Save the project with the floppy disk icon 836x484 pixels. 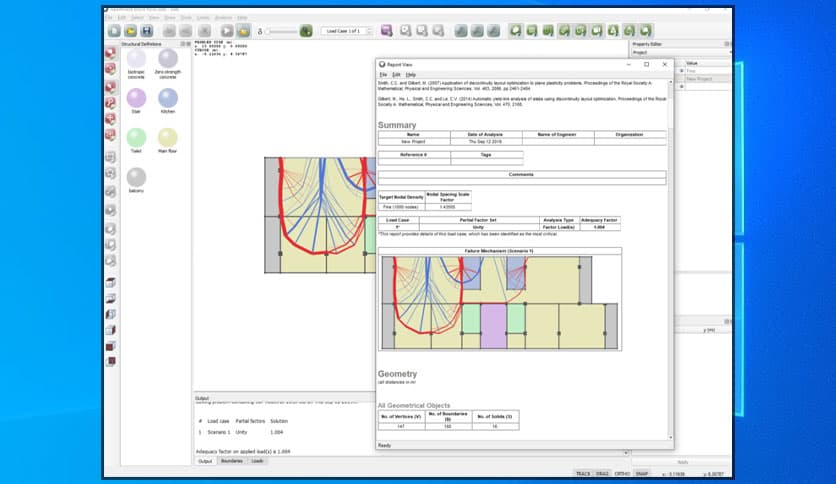(147, 31)
